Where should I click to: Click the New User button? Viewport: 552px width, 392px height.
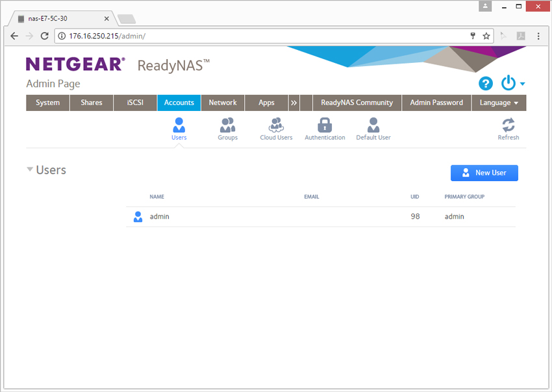(484, 173)
